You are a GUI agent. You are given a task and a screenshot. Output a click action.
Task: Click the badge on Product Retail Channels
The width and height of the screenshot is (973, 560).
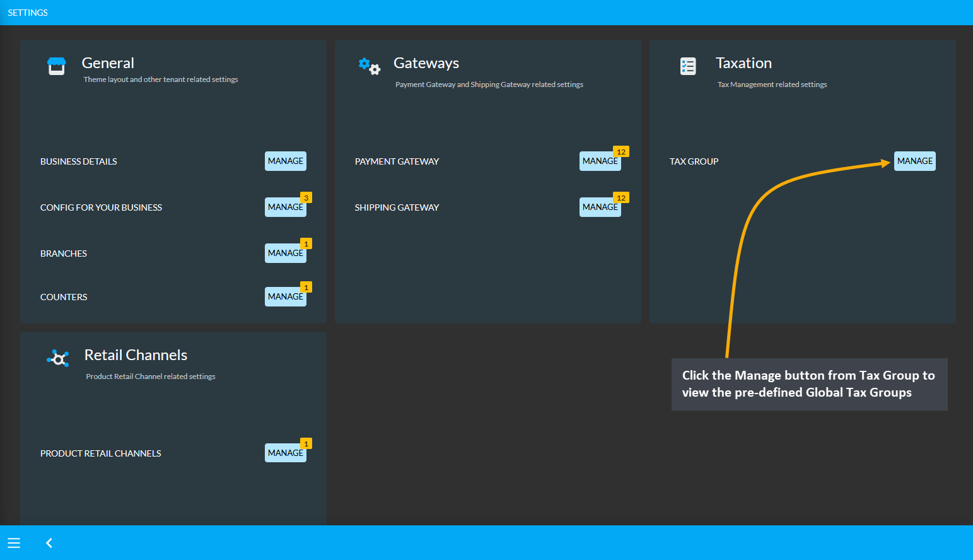306,443
